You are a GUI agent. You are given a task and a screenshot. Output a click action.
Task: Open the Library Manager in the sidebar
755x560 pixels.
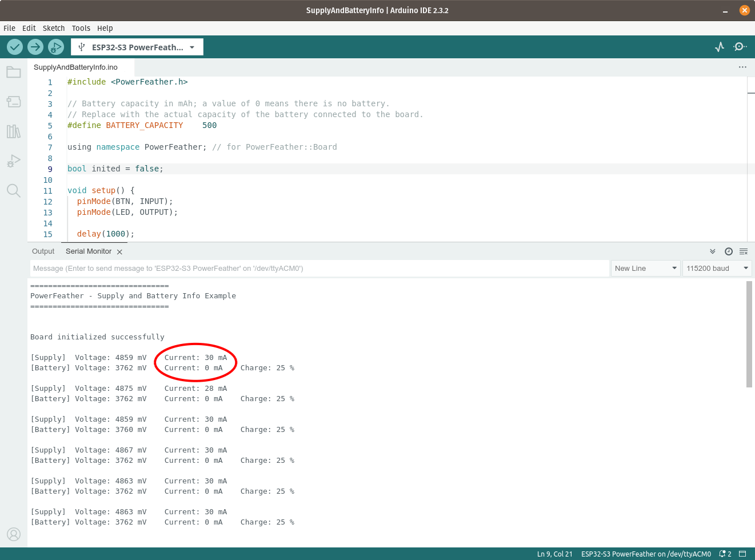14,131
